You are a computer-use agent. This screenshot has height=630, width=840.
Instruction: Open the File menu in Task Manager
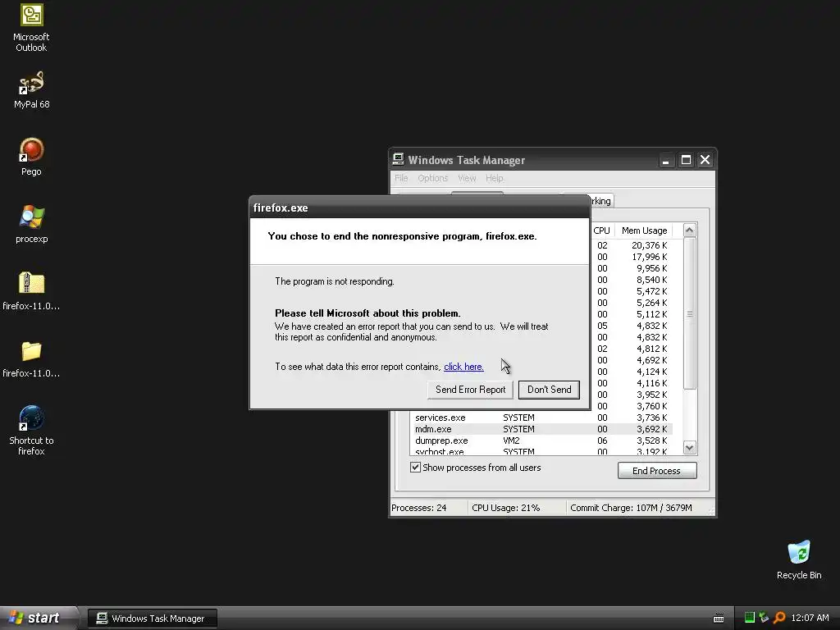pos(401,178)
